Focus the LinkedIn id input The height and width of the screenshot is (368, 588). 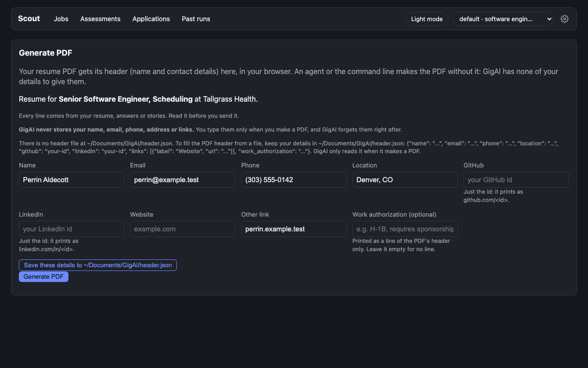point(72,229)
